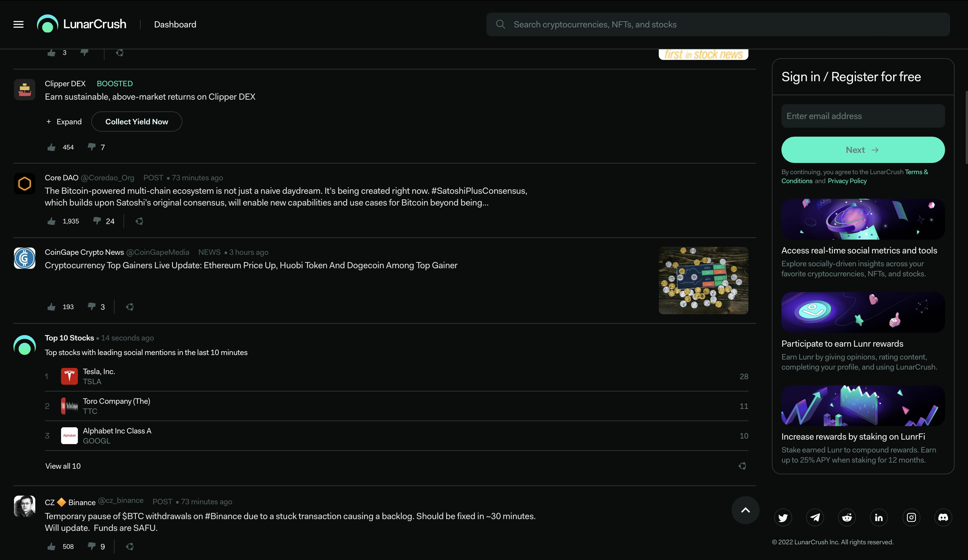
Task: Like the Clipper DEX boosted post
Action: point(52,147)
